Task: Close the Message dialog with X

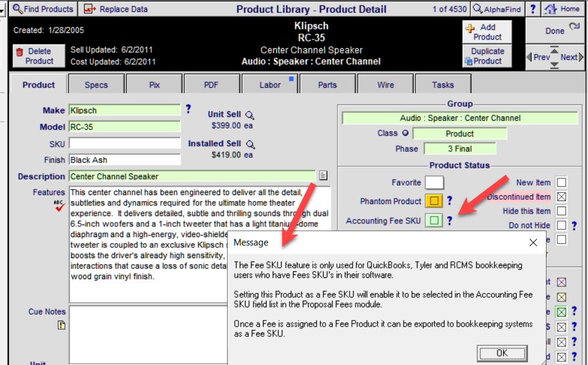Action: coord(533,243)
